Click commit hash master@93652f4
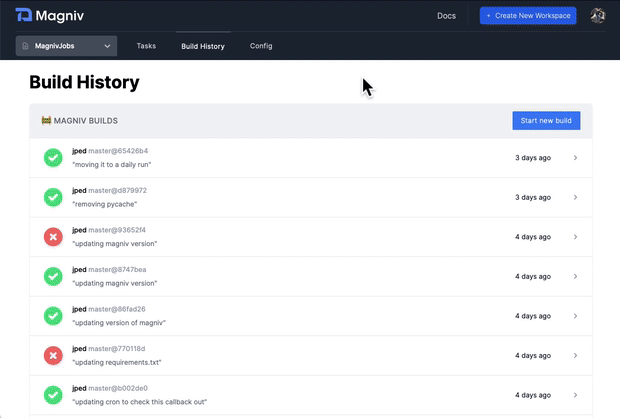 click(117, 230)
